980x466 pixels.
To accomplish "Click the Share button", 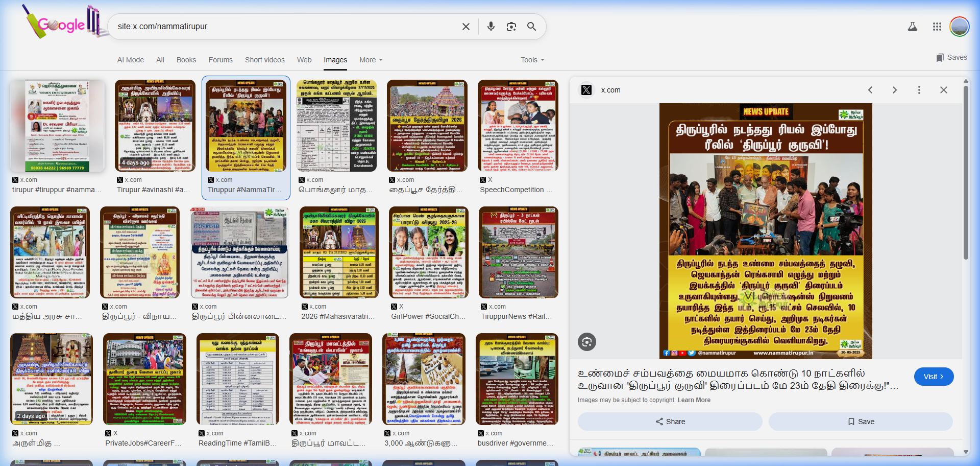I will point(670,422).
